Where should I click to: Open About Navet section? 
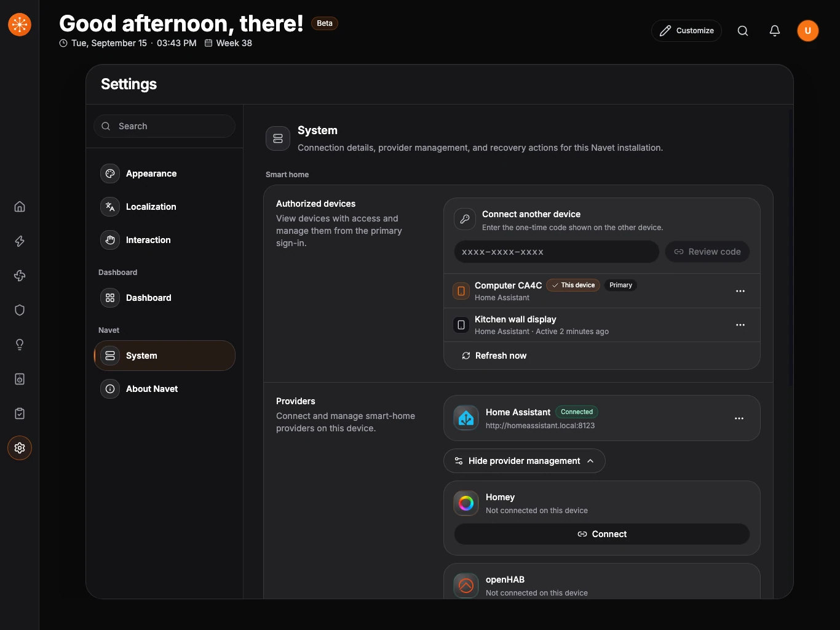pos(165,389)
